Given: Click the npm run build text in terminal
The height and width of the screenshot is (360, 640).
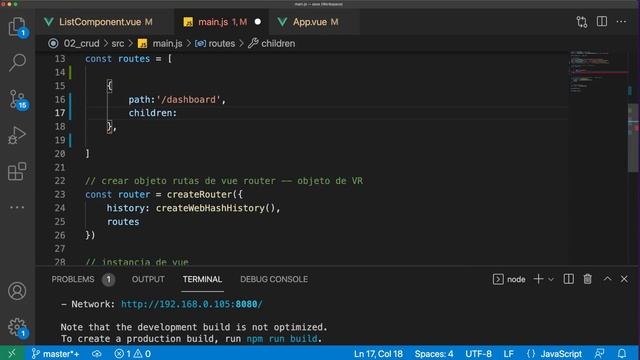Looking at the screenshot, I should coord(282,339).
